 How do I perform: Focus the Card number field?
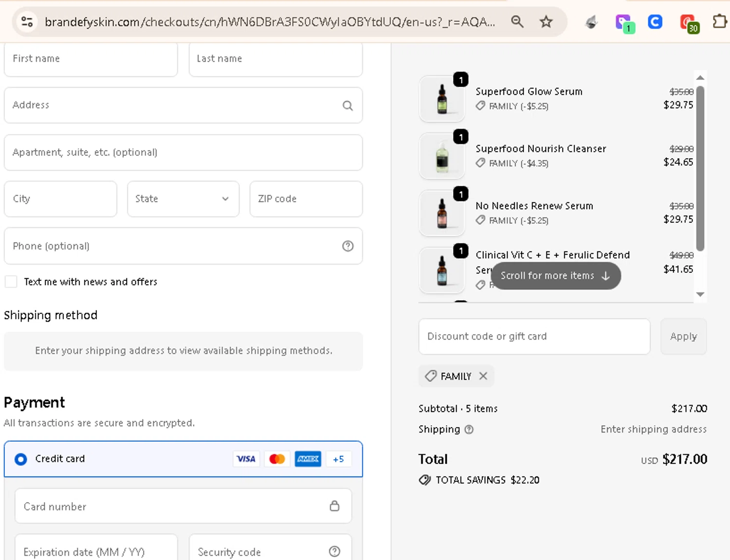[x=183, y=506]
